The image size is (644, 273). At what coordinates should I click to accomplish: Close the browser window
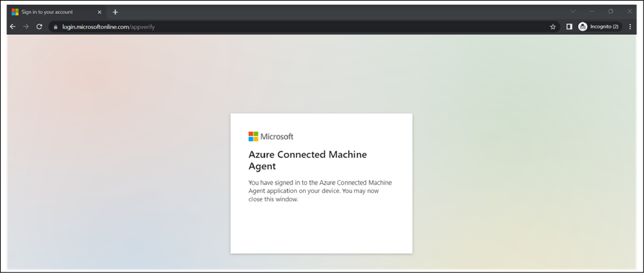629,12
